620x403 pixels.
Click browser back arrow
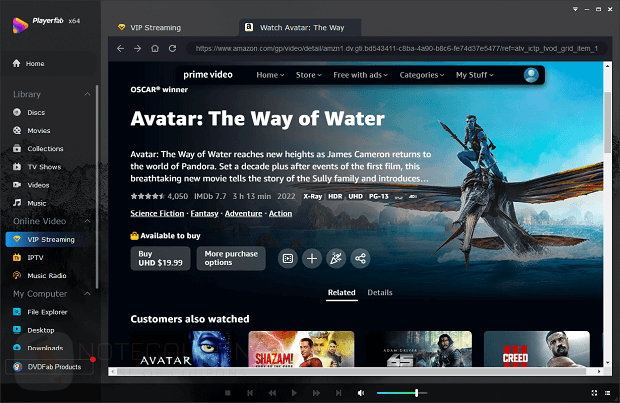pyautogui.click(x=121, y=48)
